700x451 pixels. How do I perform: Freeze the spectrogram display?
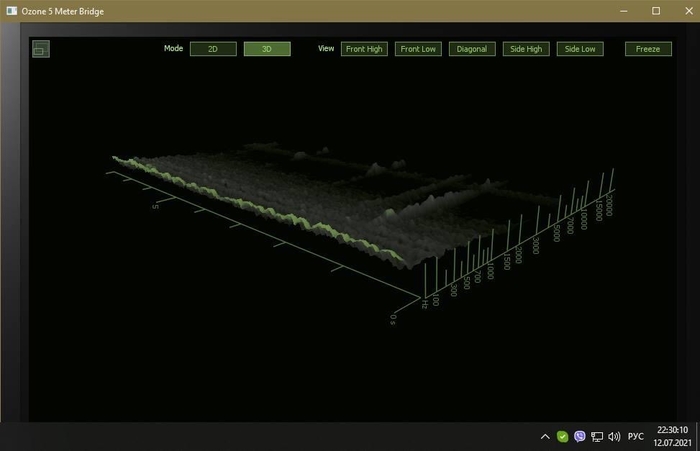[648, 49]
